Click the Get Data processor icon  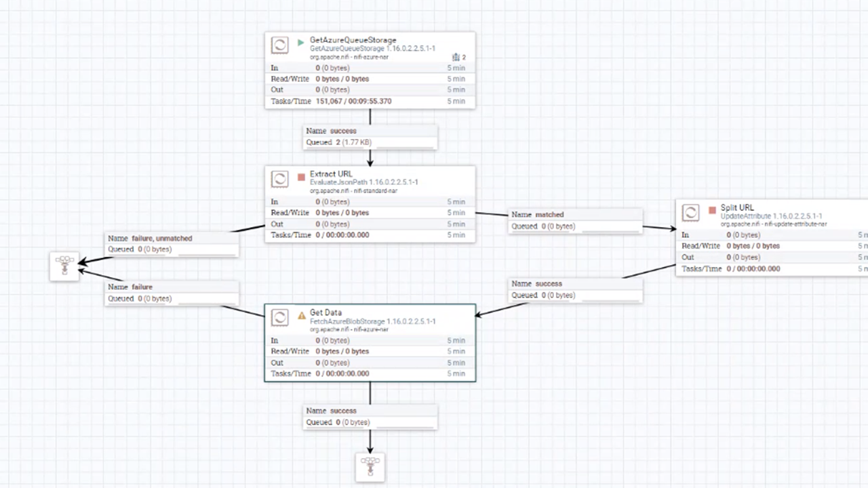tap(280, 317)
